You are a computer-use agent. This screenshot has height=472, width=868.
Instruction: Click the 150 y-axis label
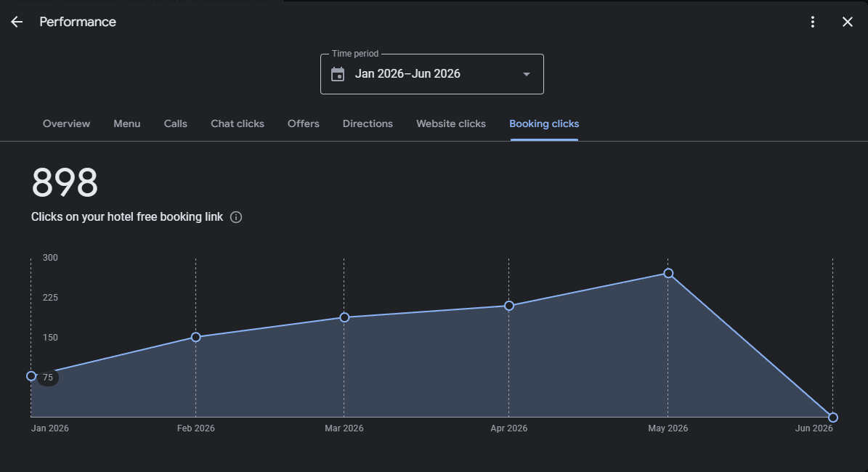point(50,338)
